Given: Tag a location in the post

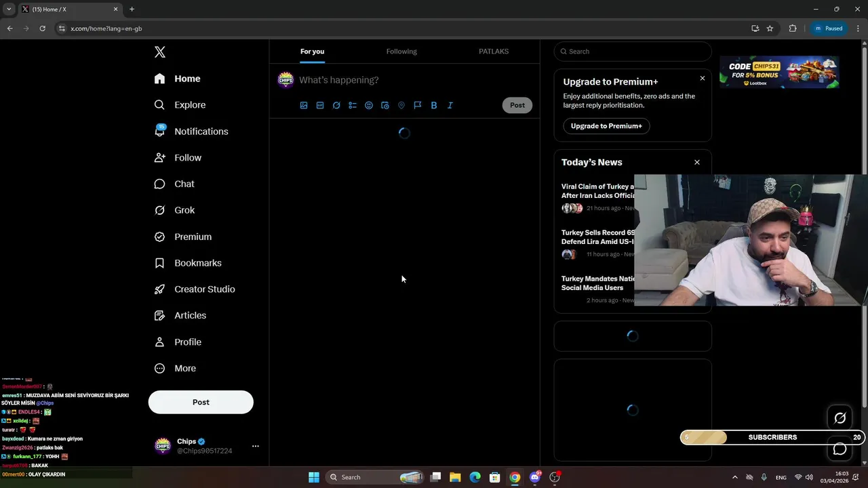Looking at the screenshot, I should click(x=401, y=105).
